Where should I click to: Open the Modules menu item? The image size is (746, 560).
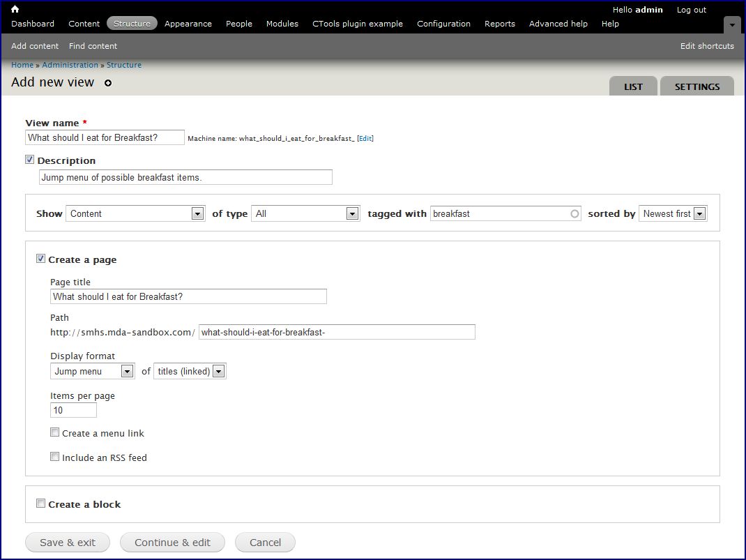click(282, 24)
